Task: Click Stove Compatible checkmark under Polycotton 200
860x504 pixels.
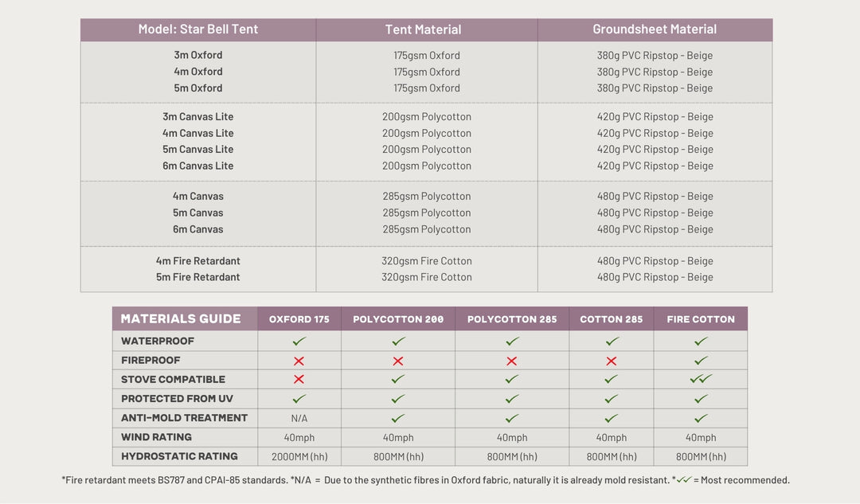Action: (x=398, y=380)
